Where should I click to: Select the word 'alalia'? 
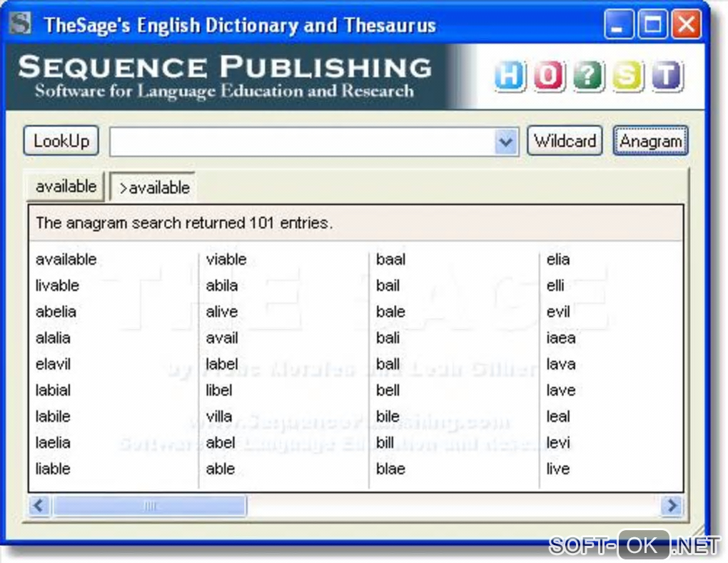pos(53,338)
